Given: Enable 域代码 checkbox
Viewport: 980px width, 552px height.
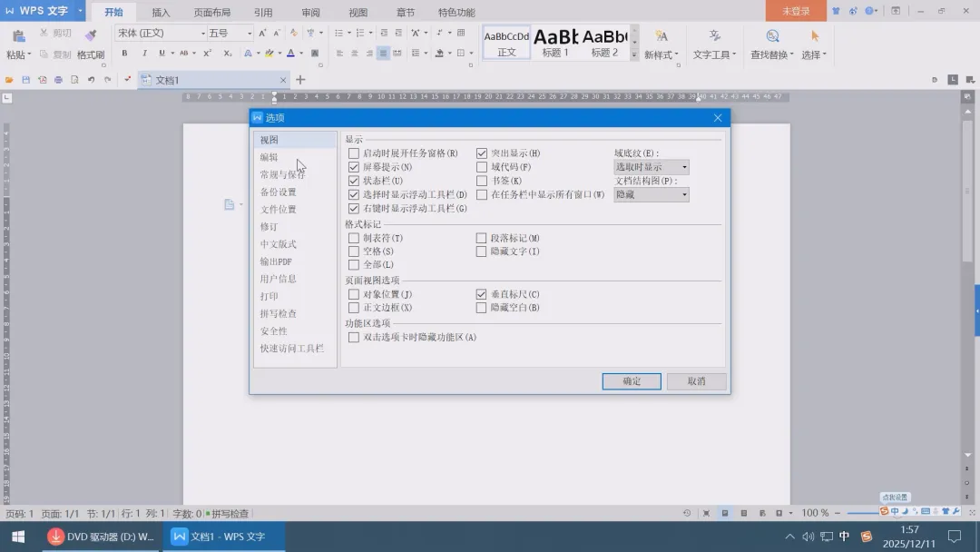Looking at the screenshot, I should [x=481, y=167].
